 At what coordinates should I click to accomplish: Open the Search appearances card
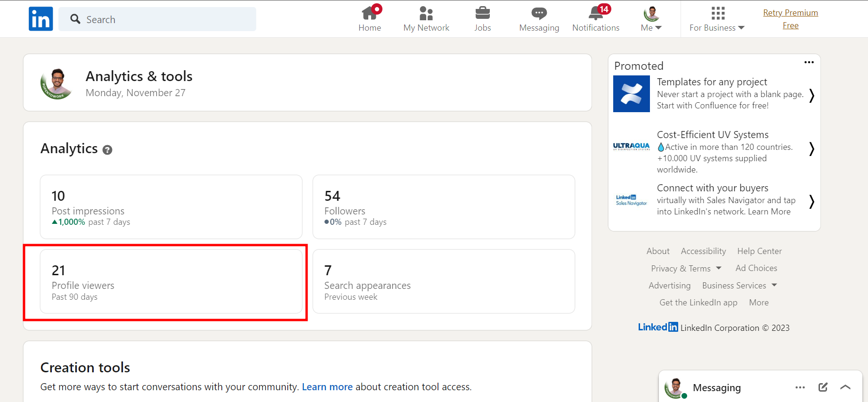pyautogui.click(x=444, y=281)
